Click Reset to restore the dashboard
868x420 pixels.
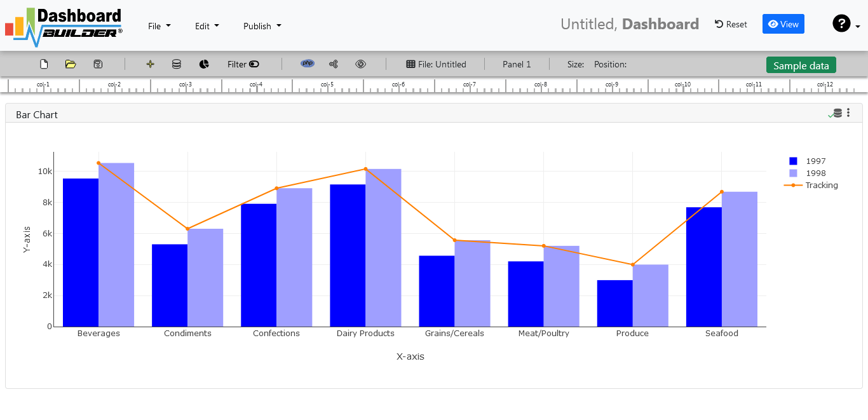tap(730, 24)
